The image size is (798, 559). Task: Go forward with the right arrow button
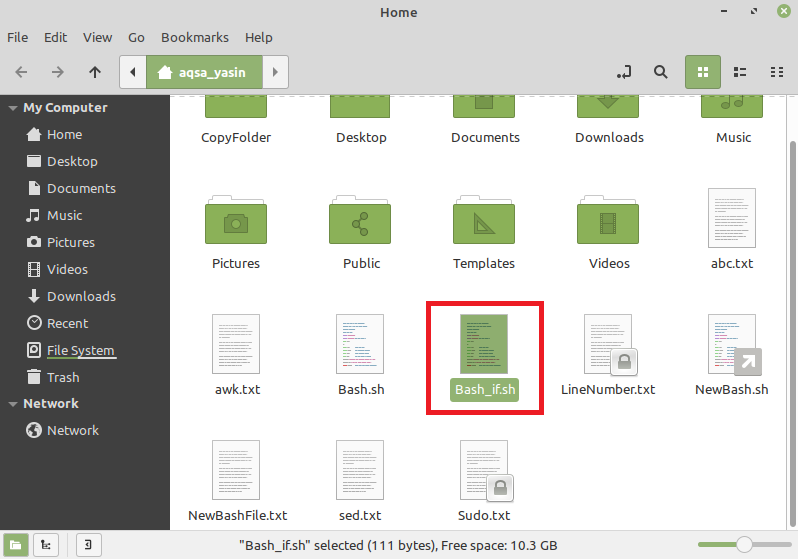pos(58,72)
